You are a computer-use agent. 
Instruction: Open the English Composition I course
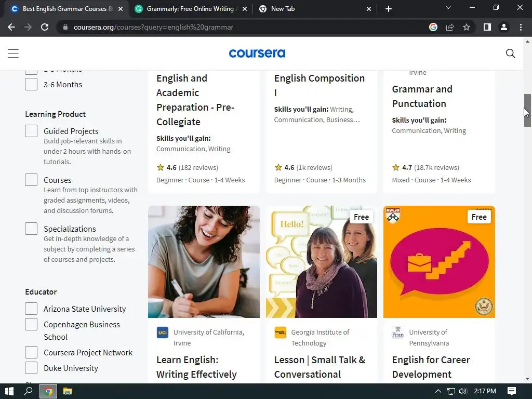click(320, 85)
